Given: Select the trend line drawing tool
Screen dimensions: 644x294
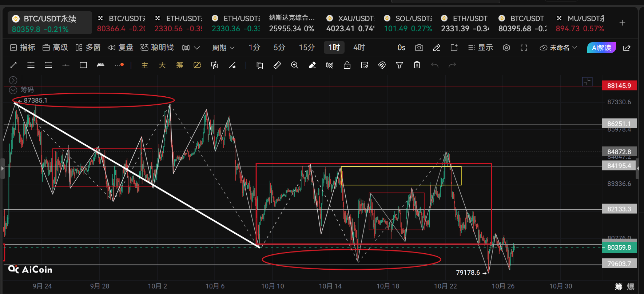Looking at the screenshot, I should [13, 65].
